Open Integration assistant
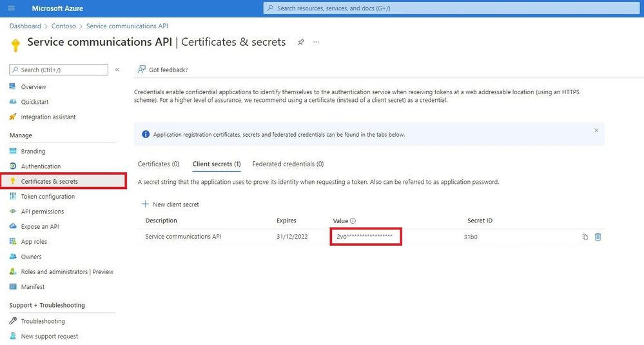This screenshot has height=345, width=644. (48, 117)
